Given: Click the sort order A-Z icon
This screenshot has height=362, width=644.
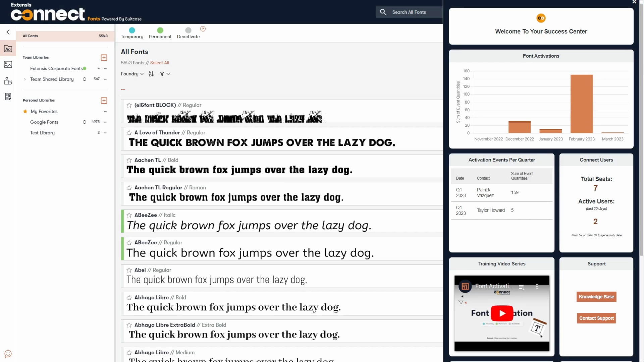Looking at the screenshot, I should [151, 74].
